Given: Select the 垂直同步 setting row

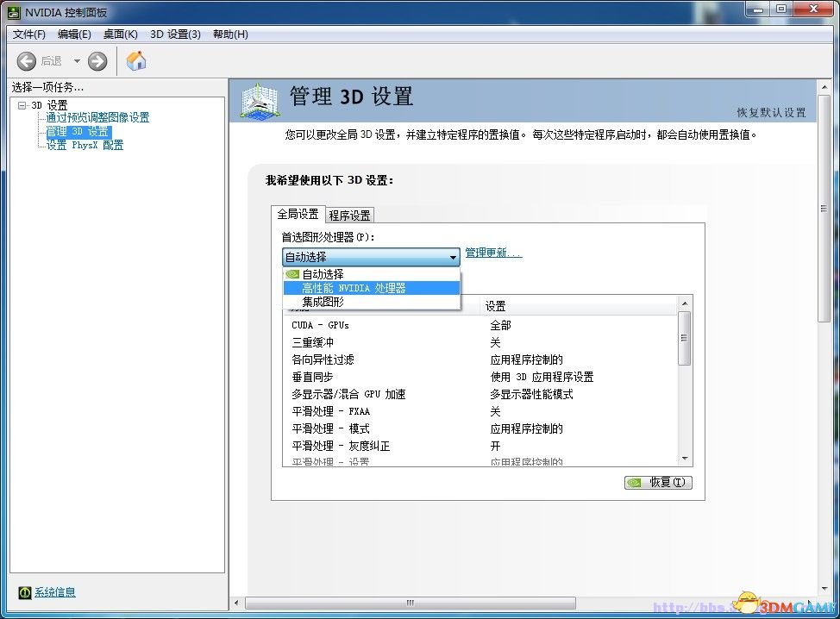Looking at the screenshot, I should click(480, 377).
